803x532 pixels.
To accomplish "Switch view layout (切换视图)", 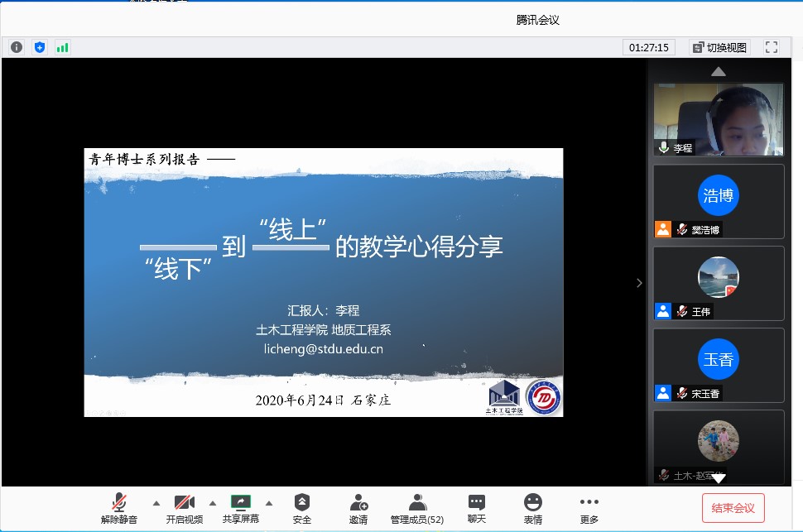I will pos(719,47).
